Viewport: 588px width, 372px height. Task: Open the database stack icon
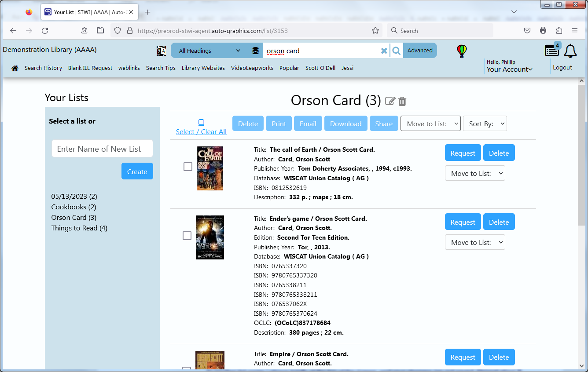pyautogui.click(x=255, y=51)
